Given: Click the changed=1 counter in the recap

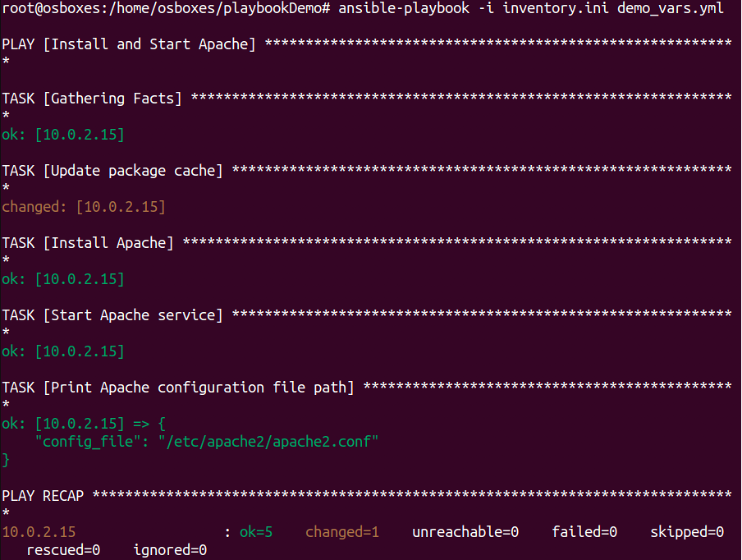Looking at the screenshot, I should coord(341,531).
